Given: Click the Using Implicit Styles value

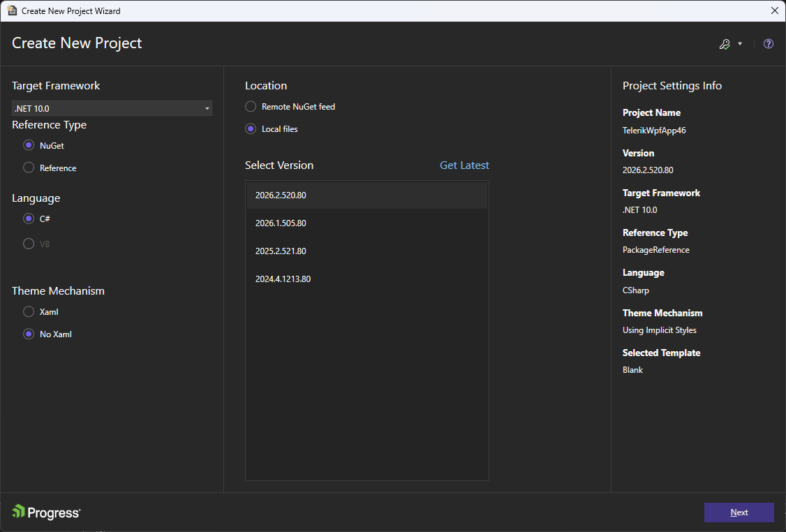Looking at the screenshot, I should (x=659, y=330).
